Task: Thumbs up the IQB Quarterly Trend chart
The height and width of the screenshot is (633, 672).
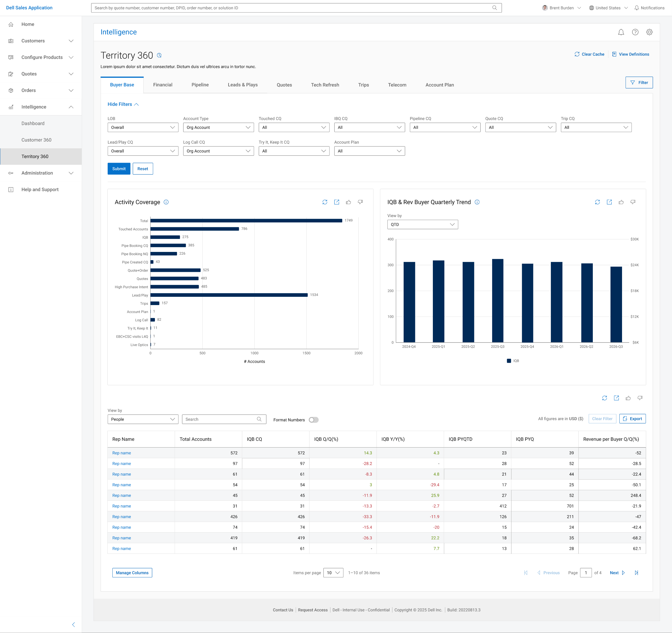Action: [621, 202]
